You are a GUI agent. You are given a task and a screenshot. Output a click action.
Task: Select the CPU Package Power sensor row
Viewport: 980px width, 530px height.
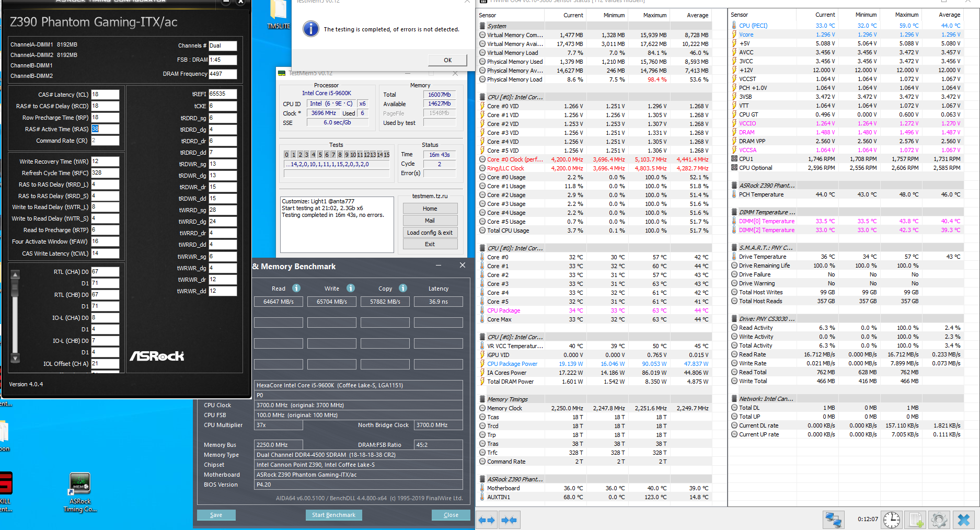[594, 364]
